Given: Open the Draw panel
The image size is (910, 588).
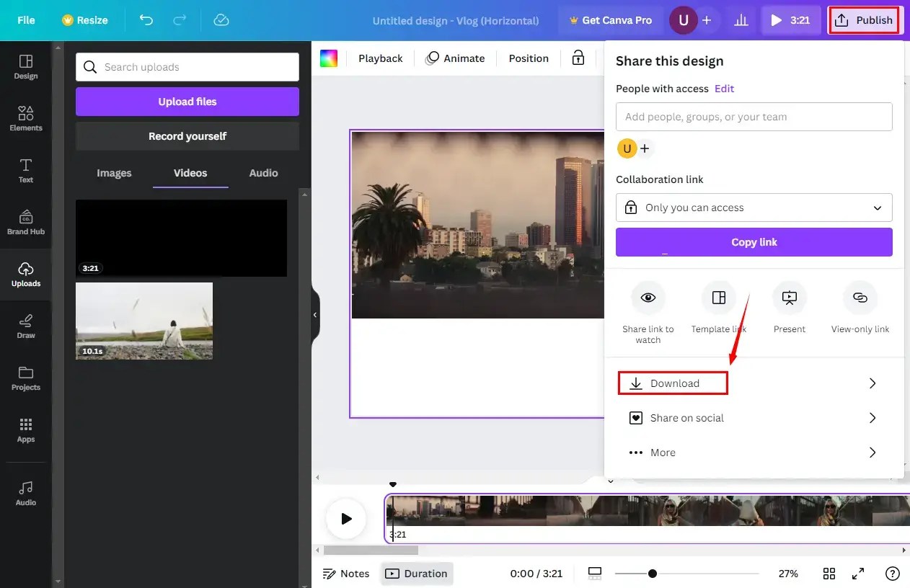Looking at the screenshot, I should click(x=26, y=326).
